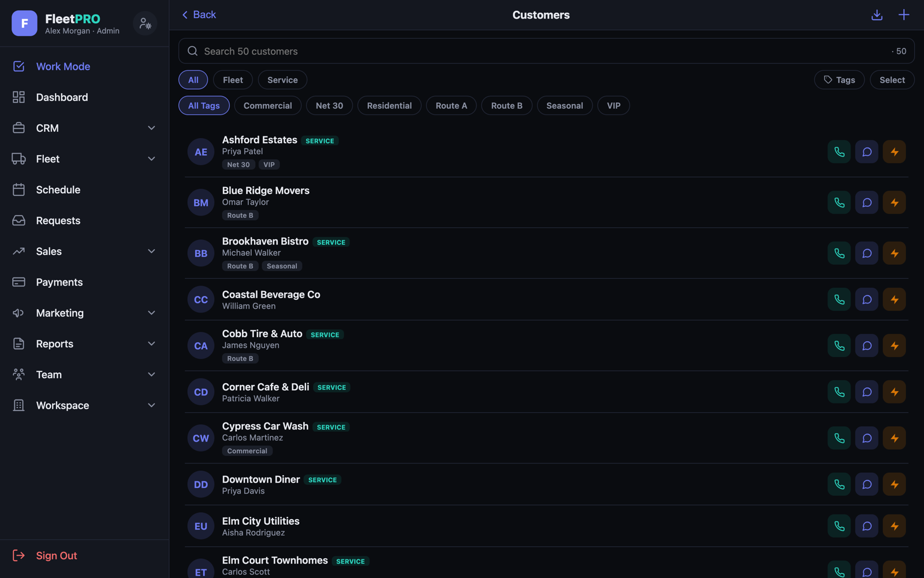Expand the Workspace section chevron
Screen dimensions: 924x578
[151, 406]
